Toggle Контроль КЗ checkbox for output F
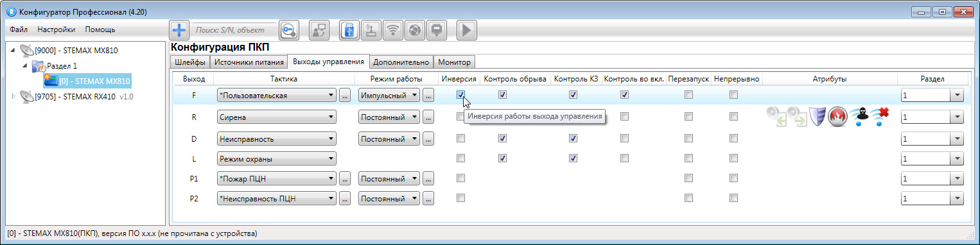This screenshot has height=245, width=980. [x=573, y=94]
